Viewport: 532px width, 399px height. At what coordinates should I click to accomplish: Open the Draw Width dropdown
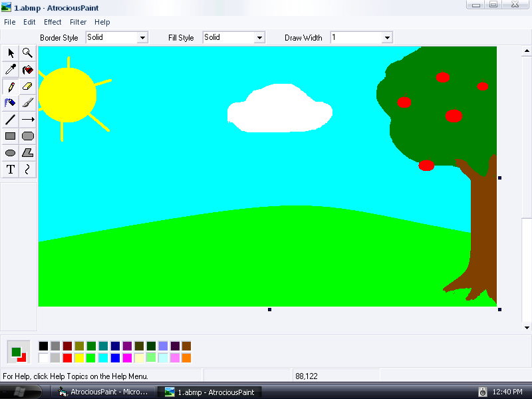[x=387, y=38]
